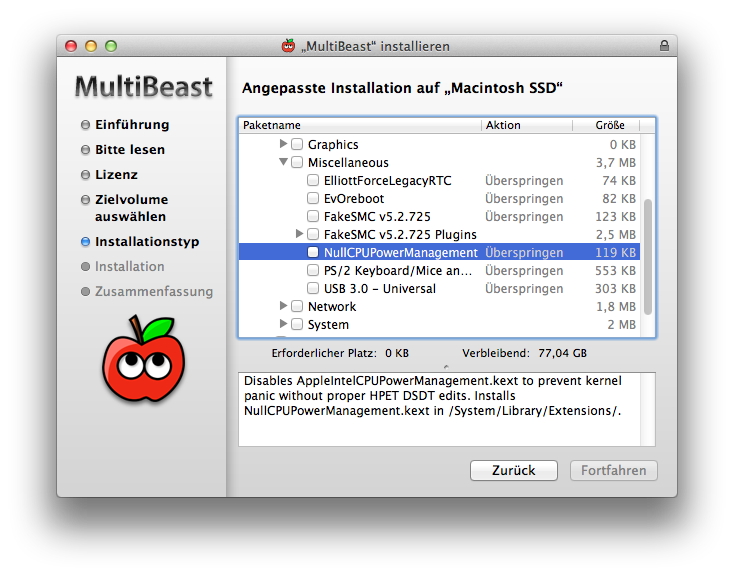Screen dimensions: 734x576
Task: Click the Installation step bullet
Action: click(85, 266)
